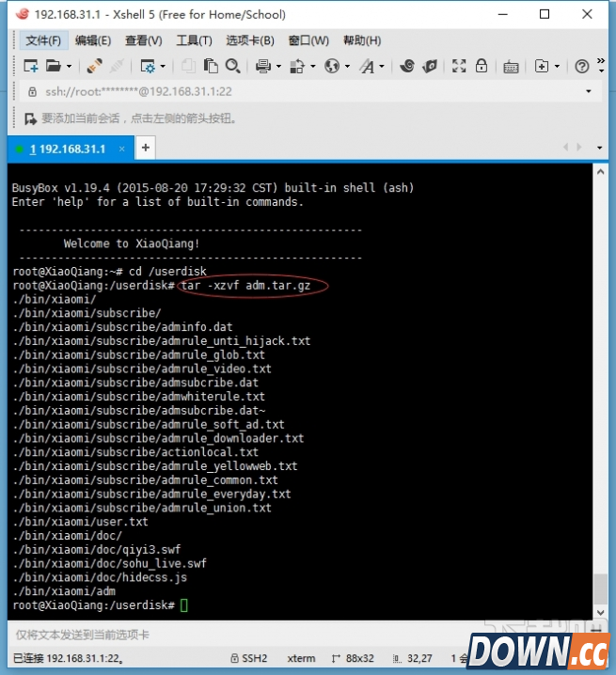The height and width of the screenshot is (675, 616).
Task: Open the font settings dropdown arrow
Action: [x=381, y=66]
